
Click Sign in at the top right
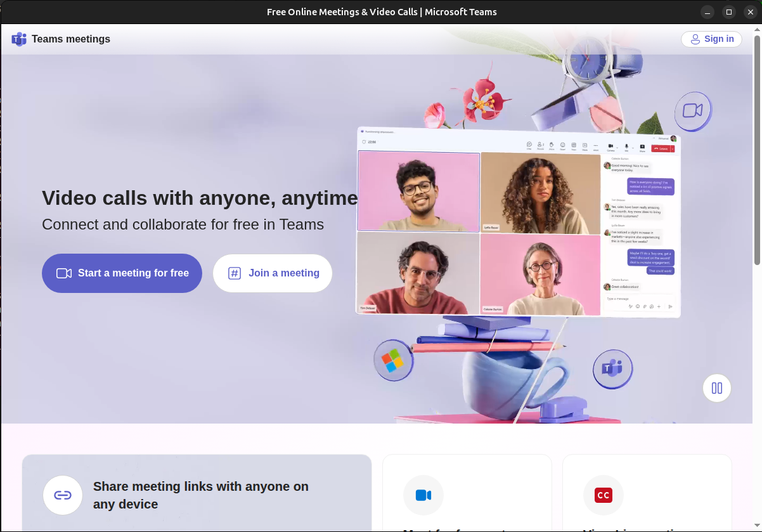[x=711, y=39]
